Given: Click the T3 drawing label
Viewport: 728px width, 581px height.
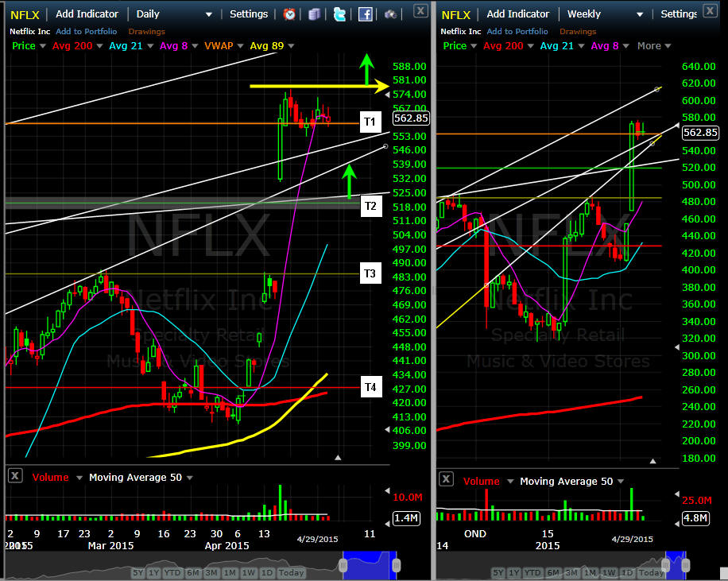Looking at the screenshot, I should [370, 273].
